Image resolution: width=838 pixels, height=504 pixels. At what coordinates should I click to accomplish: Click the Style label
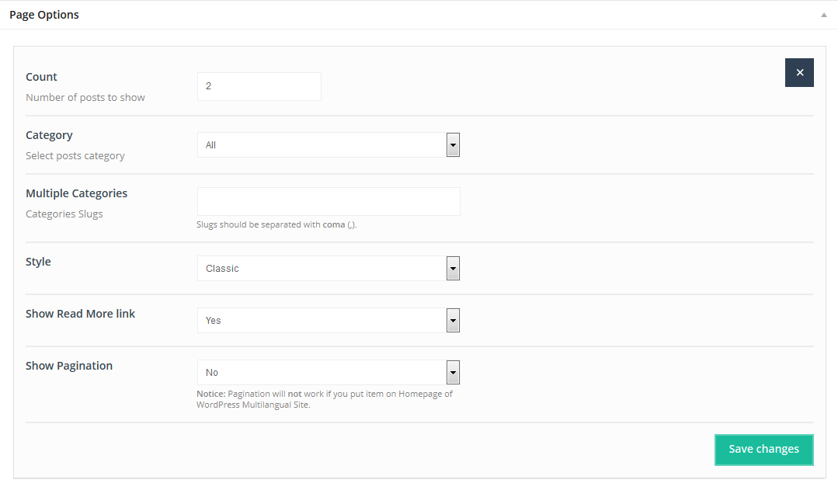point(38,262)
